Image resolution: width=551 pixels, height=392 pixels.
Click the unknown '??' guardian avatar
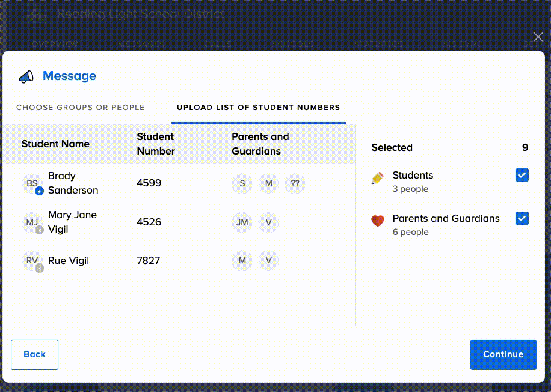pos(295,183)
